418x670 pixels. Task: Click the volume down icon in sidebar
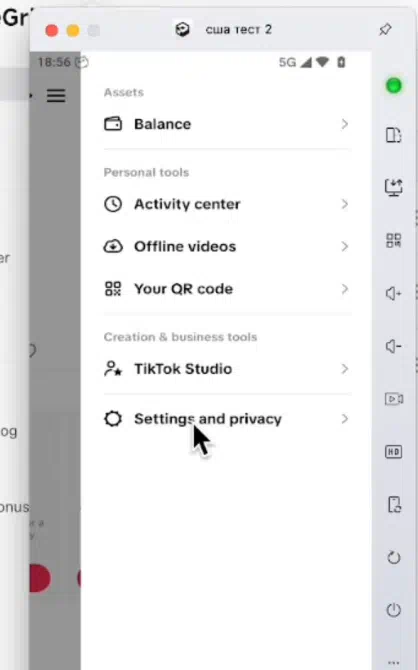(x=393, y=346)
